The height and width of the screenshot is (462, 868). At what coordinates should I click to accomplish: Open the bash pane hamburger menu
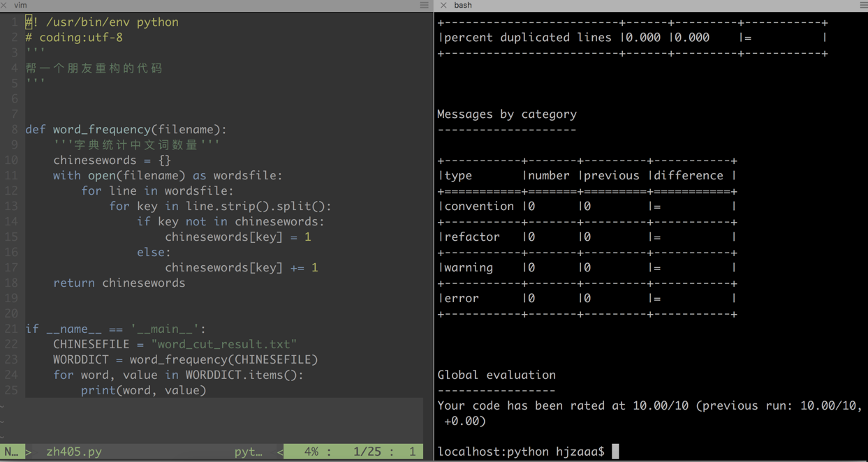tap(864, 5)
